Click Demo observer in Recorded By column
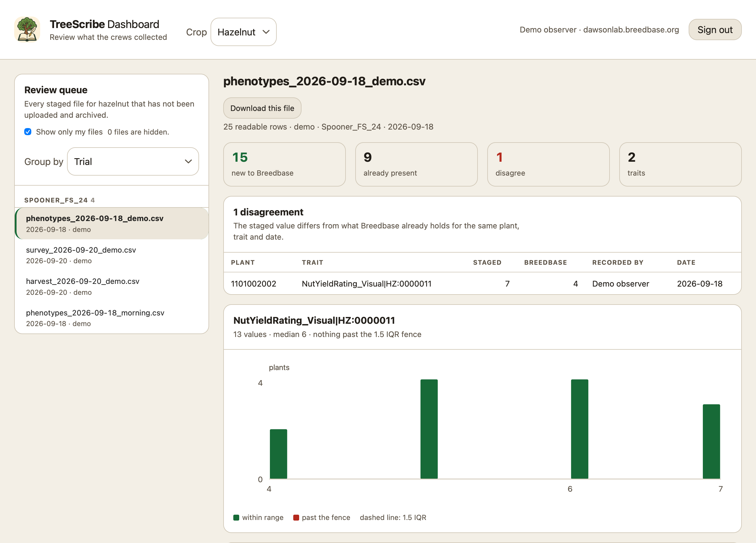756x543 pixels. pyautogui.click(x=621, y=284)
